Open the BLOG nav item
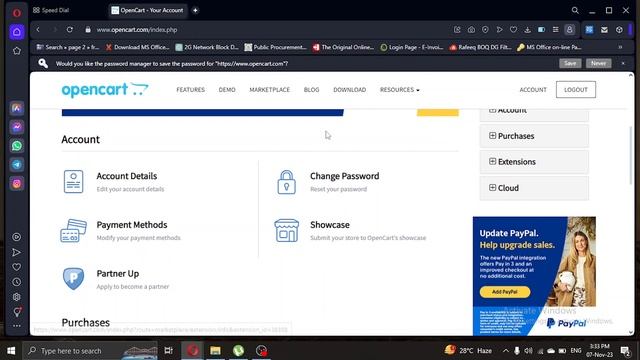This screenshot has height=360, width=640. coord(311,89)
